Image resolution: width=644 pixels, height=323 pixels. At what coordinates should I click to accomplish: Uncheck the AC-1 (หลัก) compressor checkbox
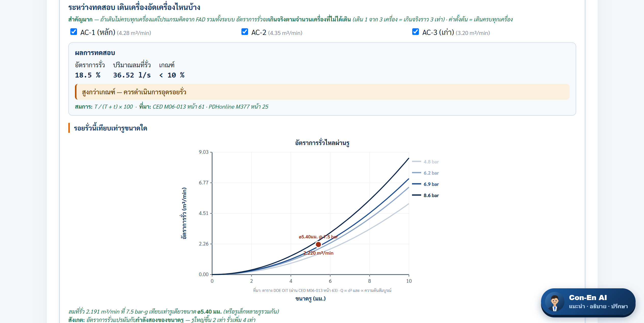pos(74,32)
